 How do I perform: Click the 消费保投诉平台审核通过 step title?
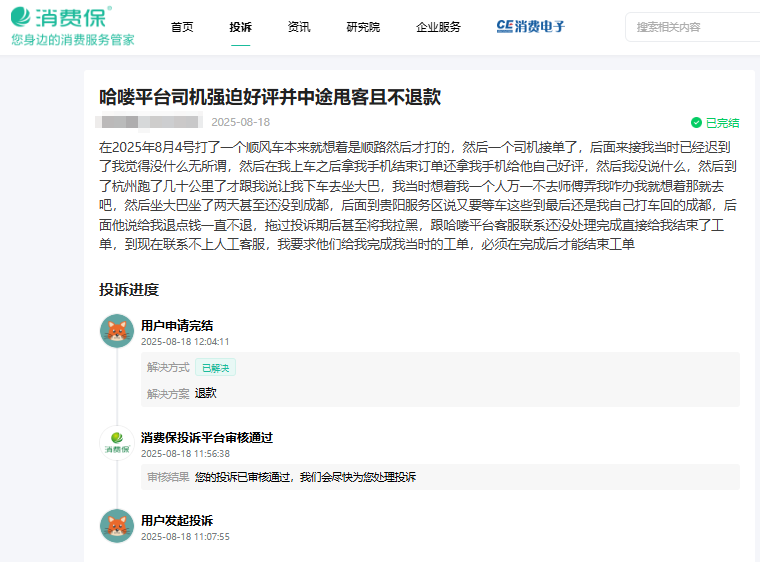click(207, 438)
